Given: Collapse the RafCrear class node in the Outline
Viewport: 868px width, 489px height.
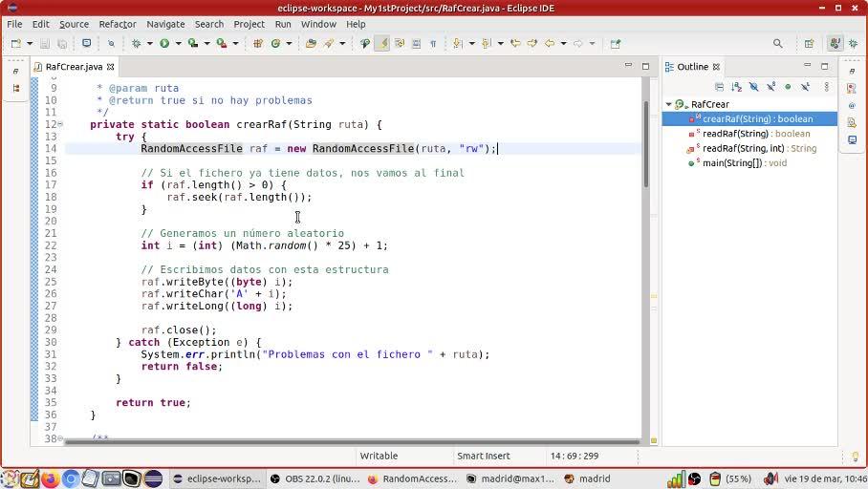Looking at the screenshot, I should tap(669, 104).
